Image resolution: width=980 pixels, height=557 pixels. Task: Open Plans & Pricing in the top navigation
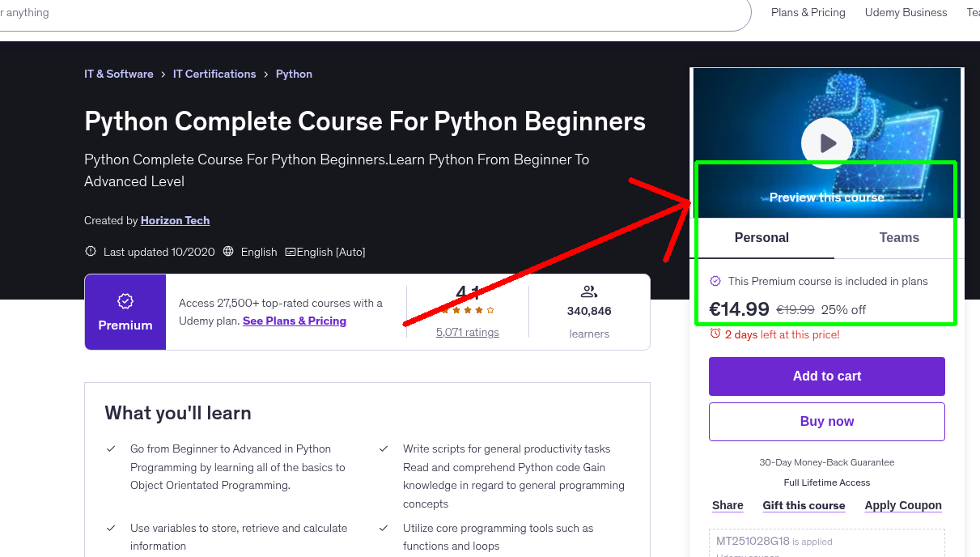pyautogui.click(x=808, y=12)
